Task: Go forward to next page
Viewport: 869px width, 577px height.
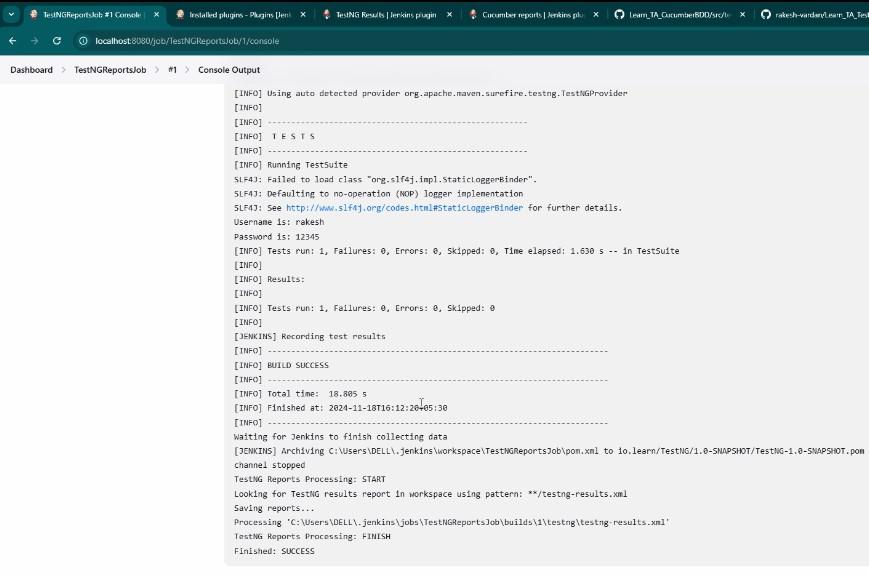Action: 34,41
